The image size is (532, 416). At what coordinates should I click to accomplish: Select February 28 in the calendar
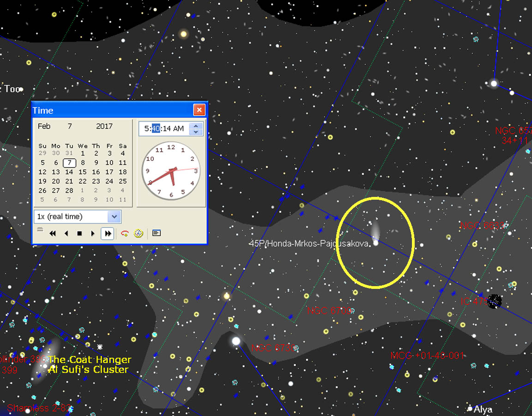pos(69,190)
